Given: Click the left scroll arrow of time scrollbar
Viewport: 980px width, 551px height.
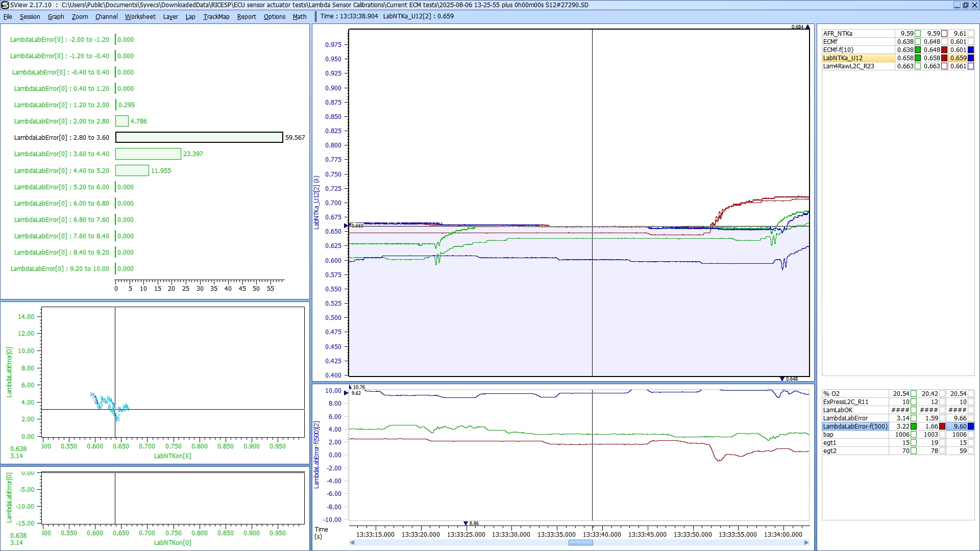Looking at the screenshot, I should point(352,543).
